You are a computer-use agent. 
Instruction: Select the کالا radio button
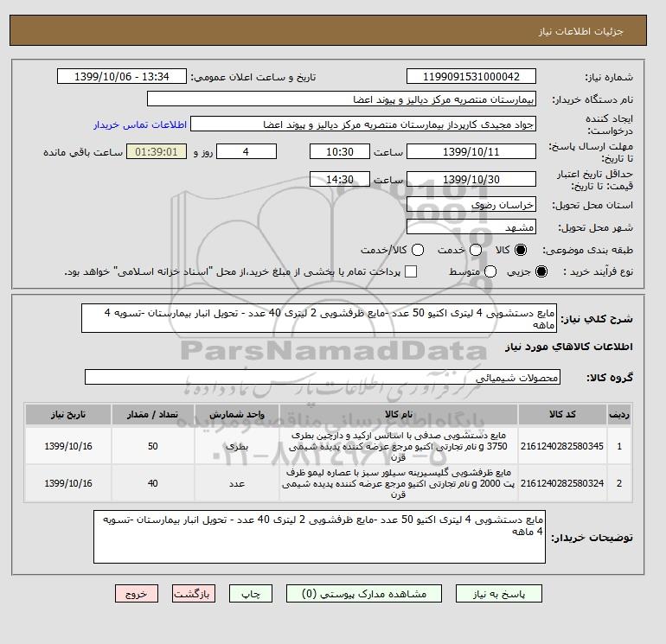click(521, 250)
